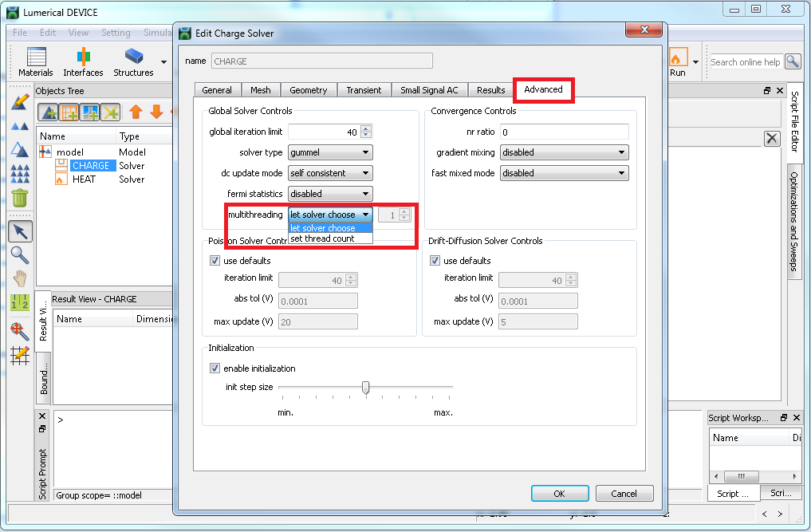Click the yellow crossed icon in Objects Tree toolbar

(x=110, y=112)
